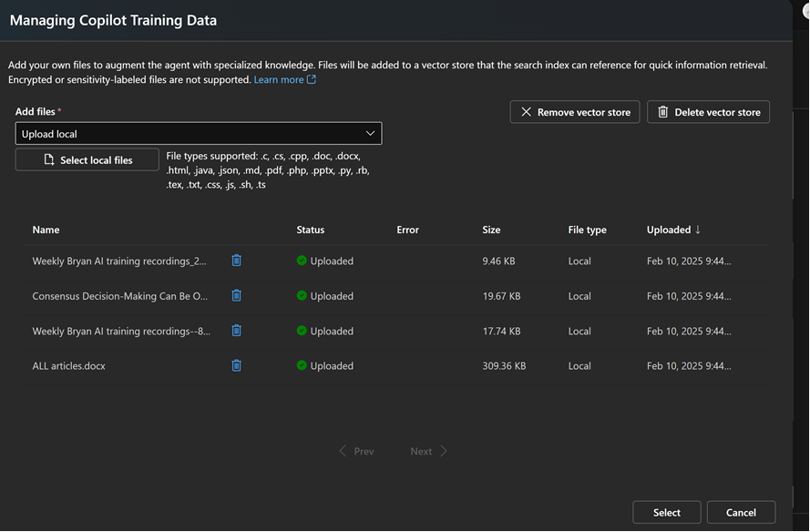Click the external link icon beside Learn more

tap(312, 80)
